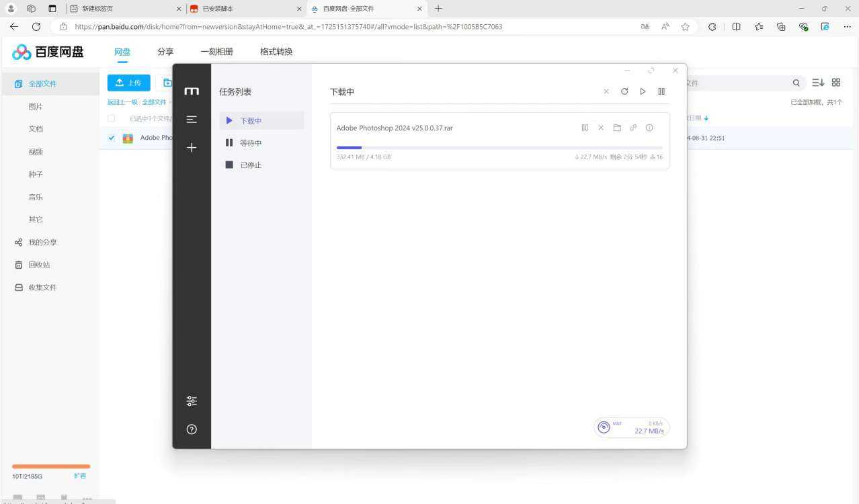
Task: Select the 等待中 task category
Action: (261, 143)
